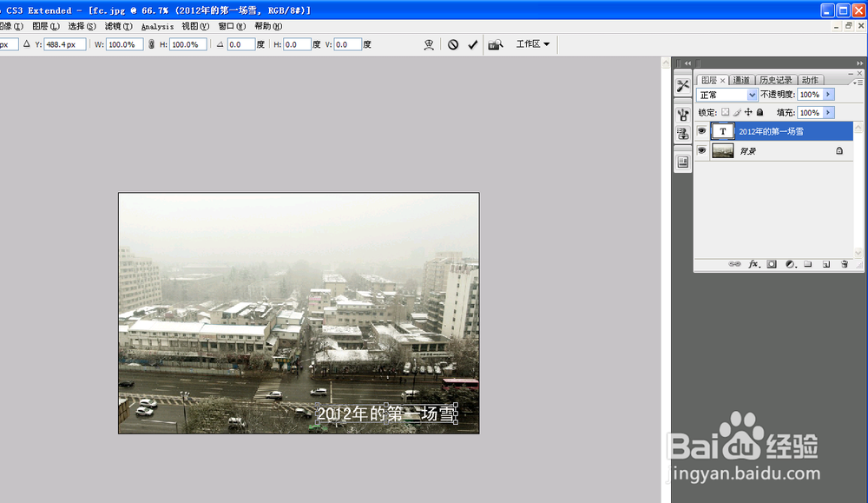Click the Create New Group folder icon

click(x=808, y=263)
